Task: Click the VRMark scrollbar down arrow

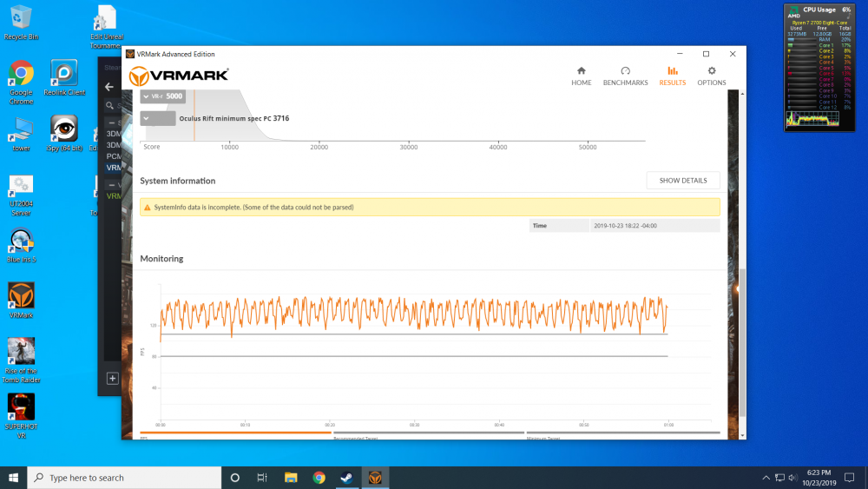Action: pyautogui.click(x=742, y=435)
